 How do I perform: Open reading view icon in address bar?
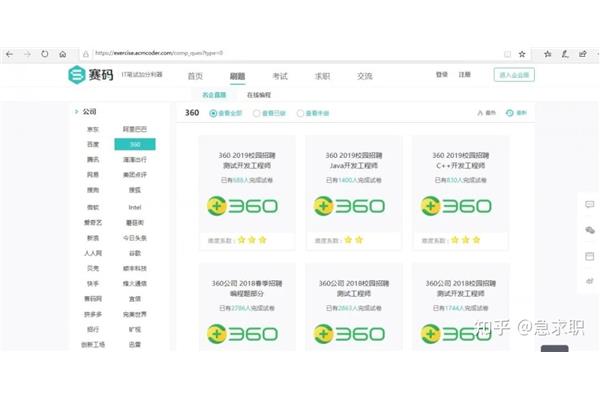(x=507, y=54)
